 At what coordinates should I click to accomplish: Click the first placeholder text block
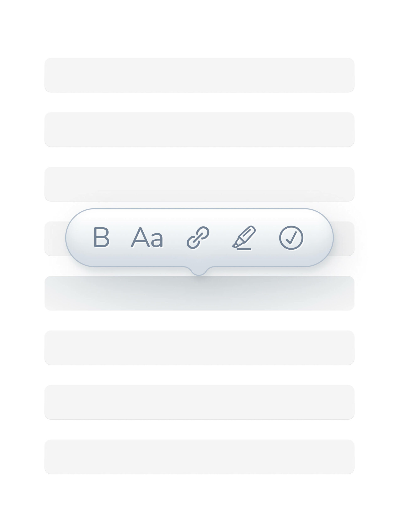pyautogui.click(x=199, y=75)
